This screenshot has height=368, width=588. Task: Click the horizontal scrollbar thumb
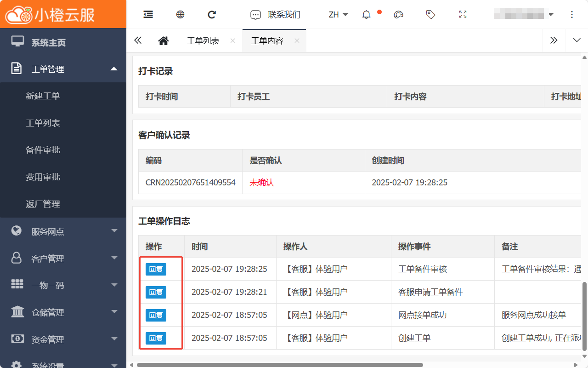(x=280, y=365)
